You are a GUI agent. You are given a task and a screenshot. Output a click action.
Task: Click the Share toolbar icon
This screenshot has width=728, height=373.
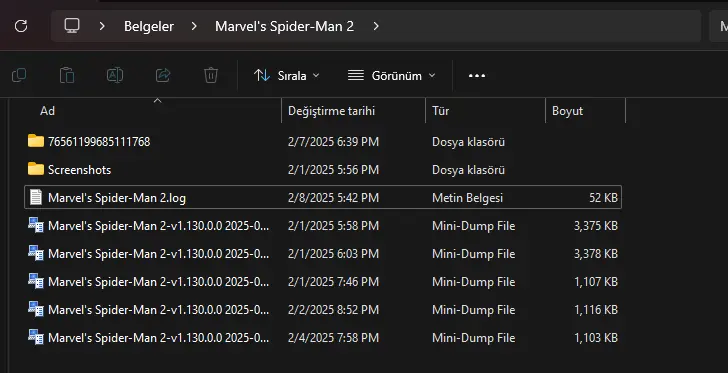163,75
